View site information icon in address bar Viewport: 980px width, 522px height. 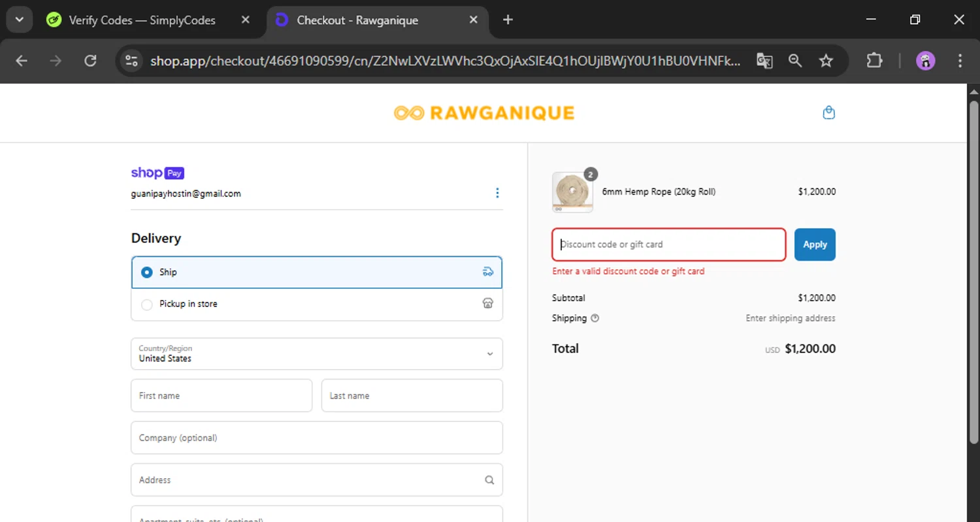[x=131, y=61]
